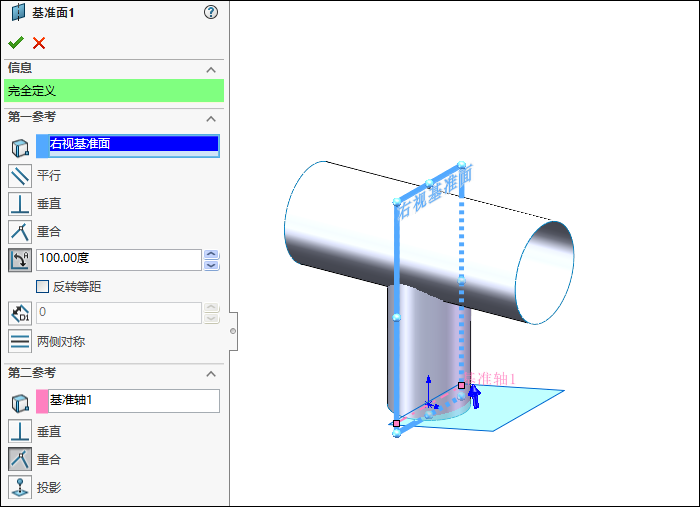
Task: Increase the angle value with up arrow
Action: pyautogui.click(x=211, y=254)
